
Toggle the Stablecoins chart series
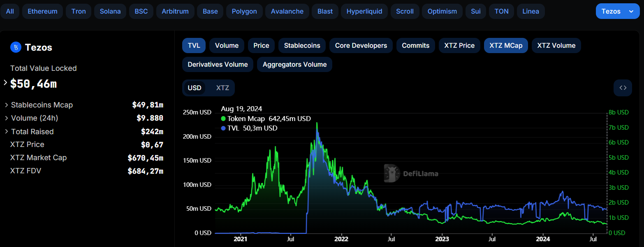point(302,45)
